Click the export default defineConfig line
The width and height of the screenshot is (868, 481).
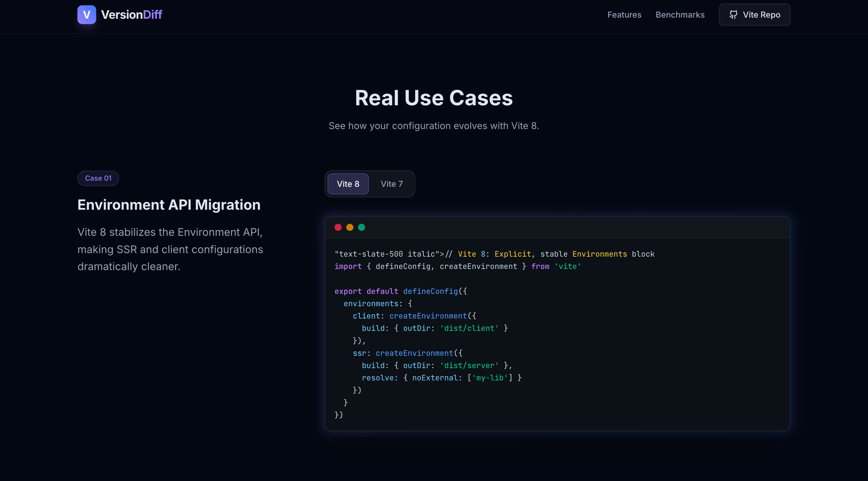[x=400, y=291]
